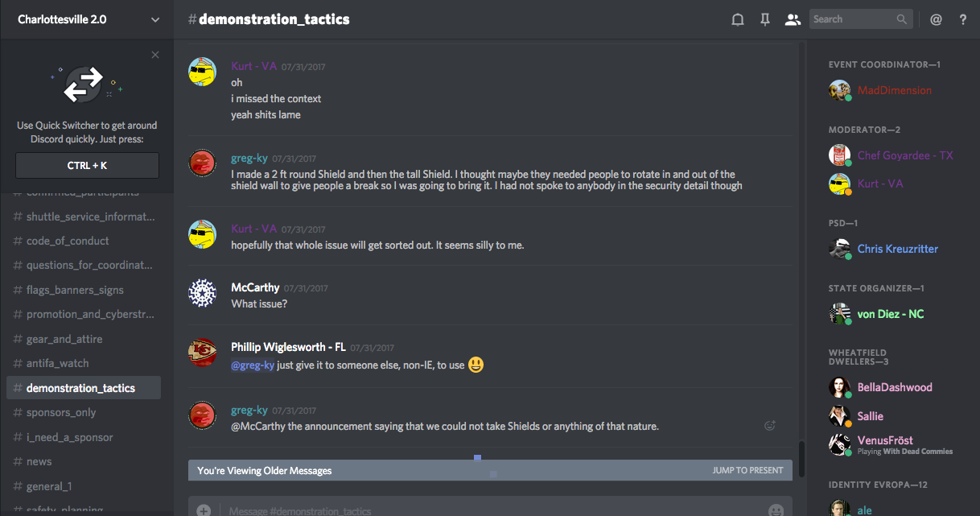This screenshot has height=516, width=980.
Task: Open recent mentions (@) icon
Action: click(x=936, y=19)
